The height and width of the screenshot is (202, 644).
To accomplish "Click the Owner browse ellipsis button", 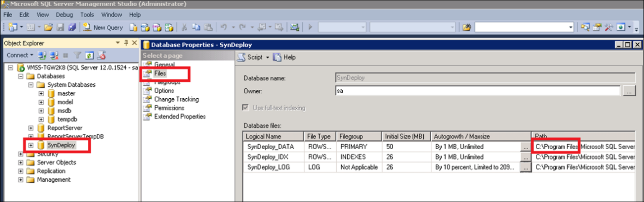I will 629,91.
